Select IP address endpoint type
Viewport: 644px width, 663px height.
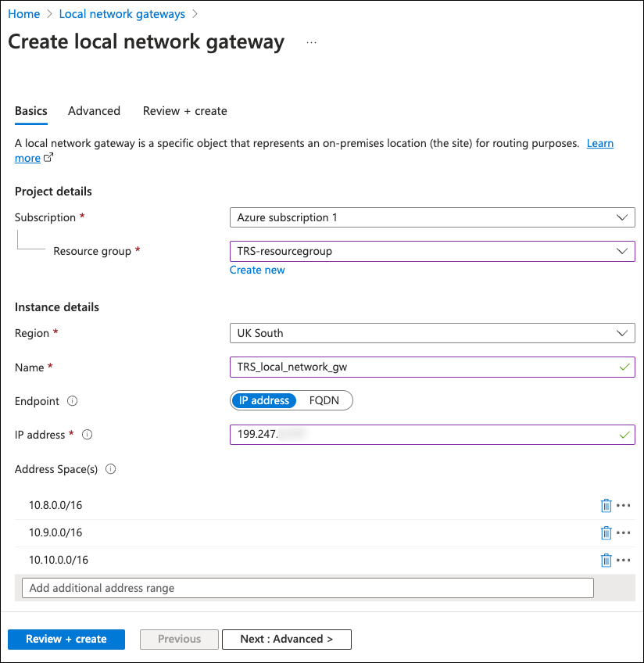[x=263, y=400]
